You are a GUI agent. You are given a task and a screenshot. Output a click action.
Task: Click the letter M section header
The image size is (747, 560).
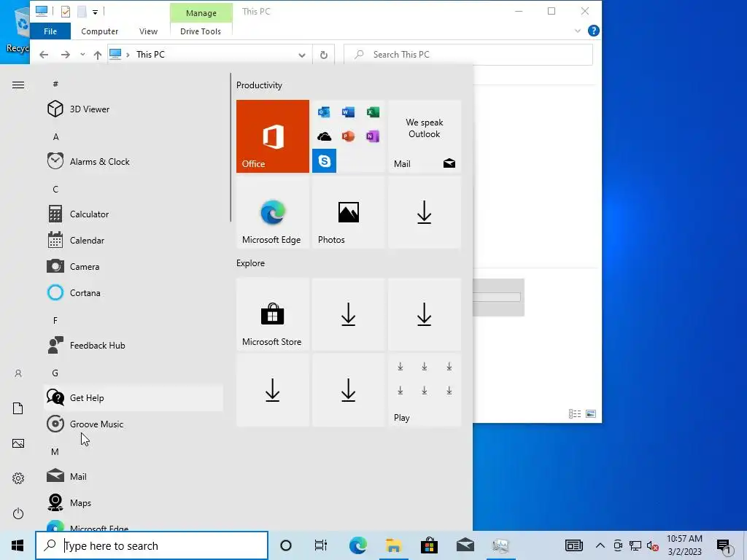55,451
